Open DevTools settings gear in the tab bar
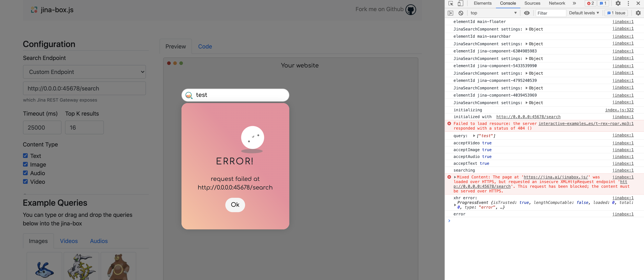The width and height of the screenshot is (644, 280). (x=618, y=3)
